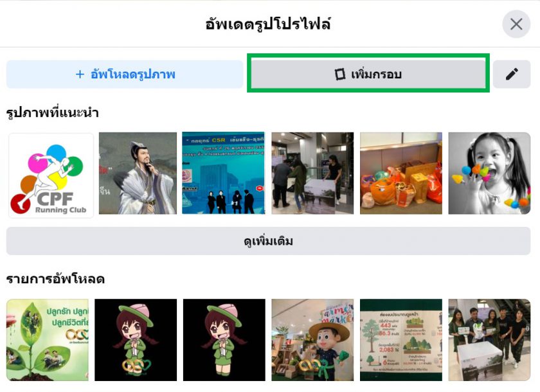Choose the laughing girl with colorful fingers photo
This screenshot has height=392, width=540.
click(489, 173)
